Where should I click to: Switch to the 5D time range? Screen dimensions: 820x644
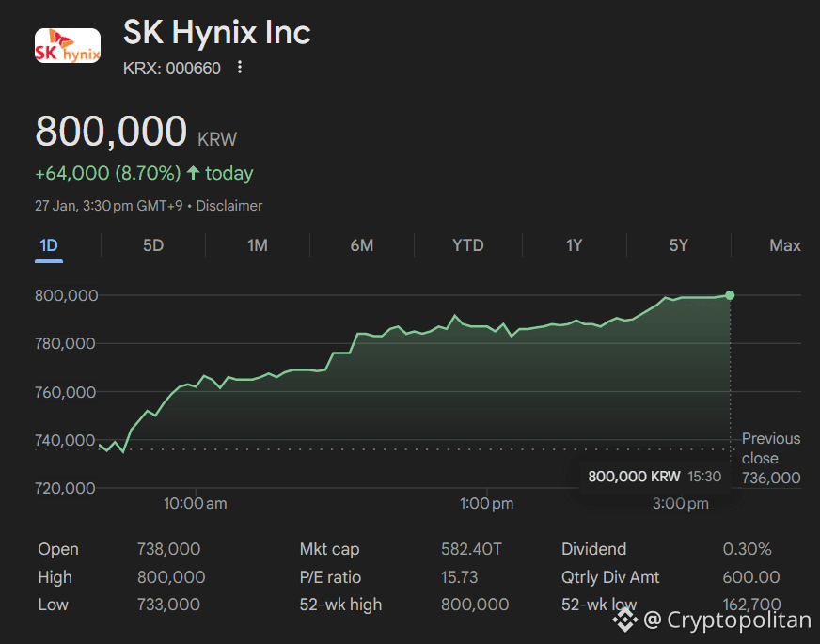click(x=152, y=244)
